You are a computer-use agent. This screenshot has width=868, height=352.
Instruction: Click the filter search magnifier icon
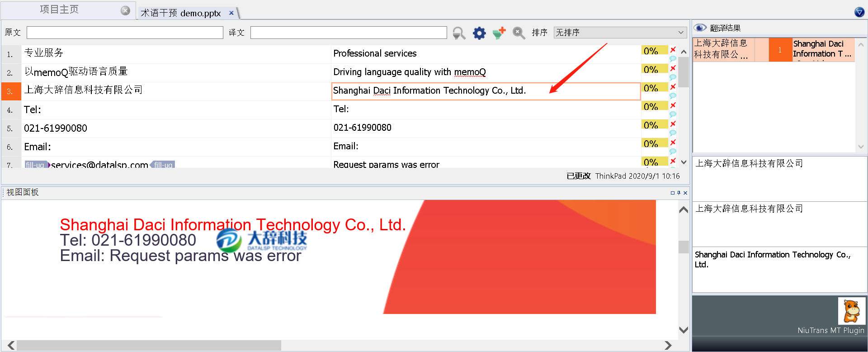pyautogui.click(x=459, y=33)
